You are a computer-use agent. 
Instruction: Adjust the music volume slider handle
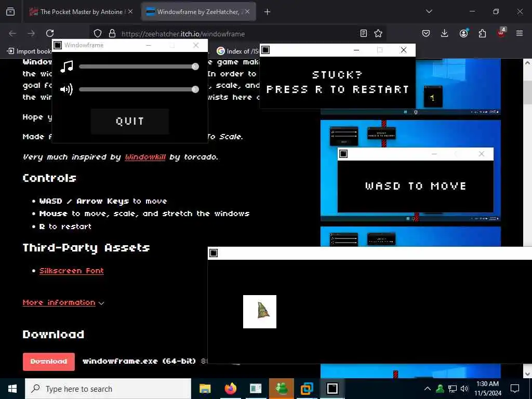(x=195, y=66)
